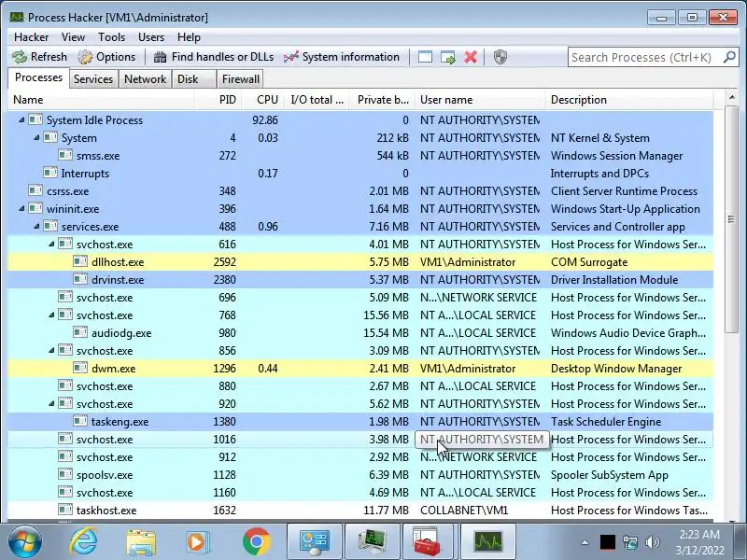747x560 pixels.
Task: Open Windows Media Player from taskbar
Action: point(197,542)
